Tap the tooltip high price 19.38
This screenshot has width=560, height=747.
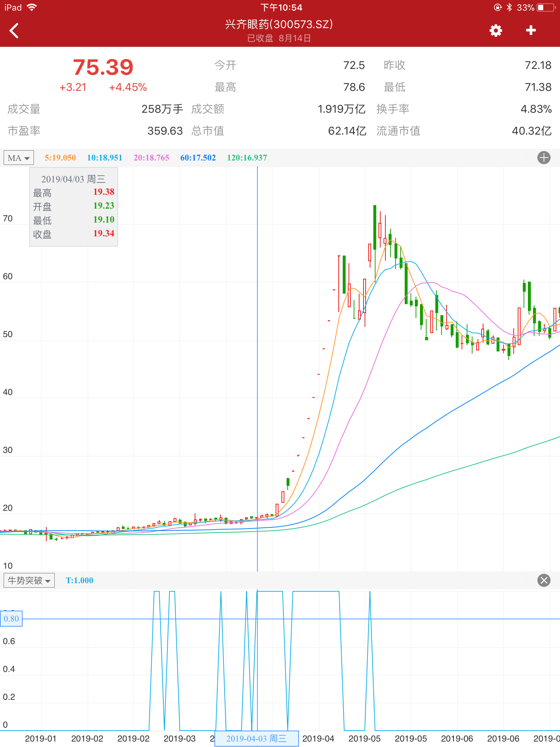(104, 192)
